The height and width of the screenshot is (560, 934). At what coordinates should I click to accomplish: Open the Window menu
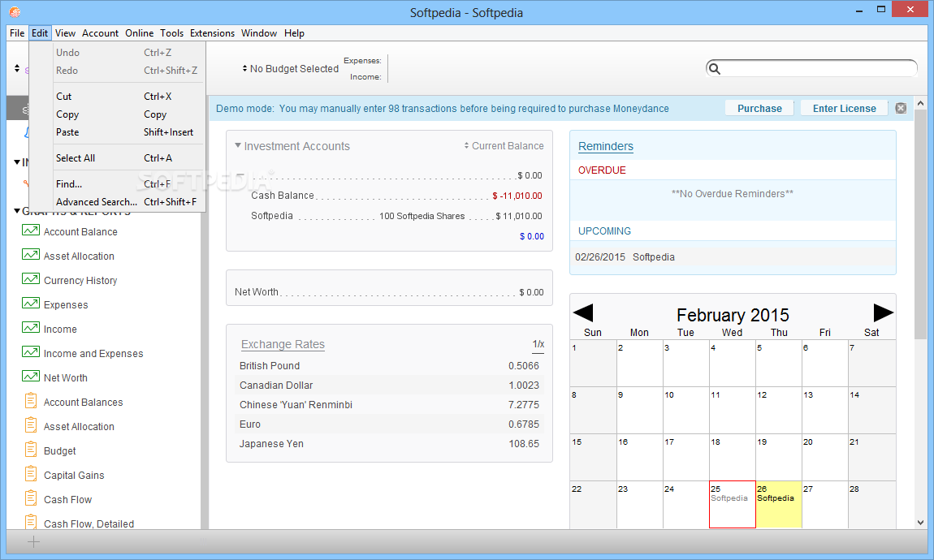tap(258, 33)
